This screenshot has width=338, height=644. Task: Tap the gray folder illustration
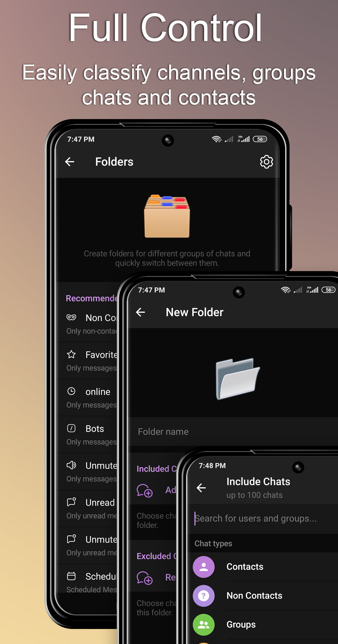(238, 379)
